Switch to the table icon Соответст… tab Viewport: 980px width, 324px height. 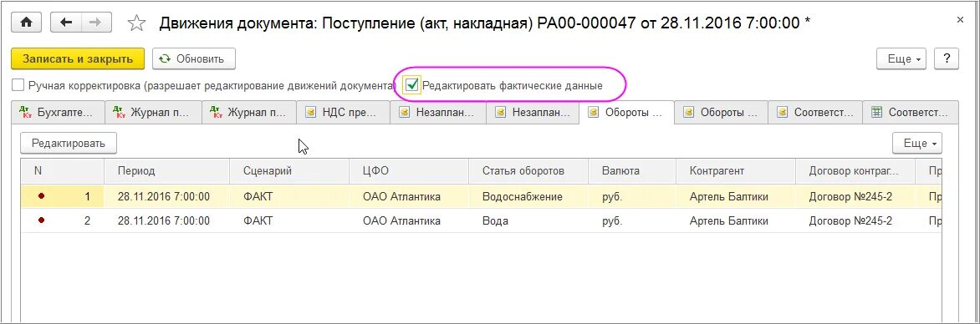click(x=910, y=113)
